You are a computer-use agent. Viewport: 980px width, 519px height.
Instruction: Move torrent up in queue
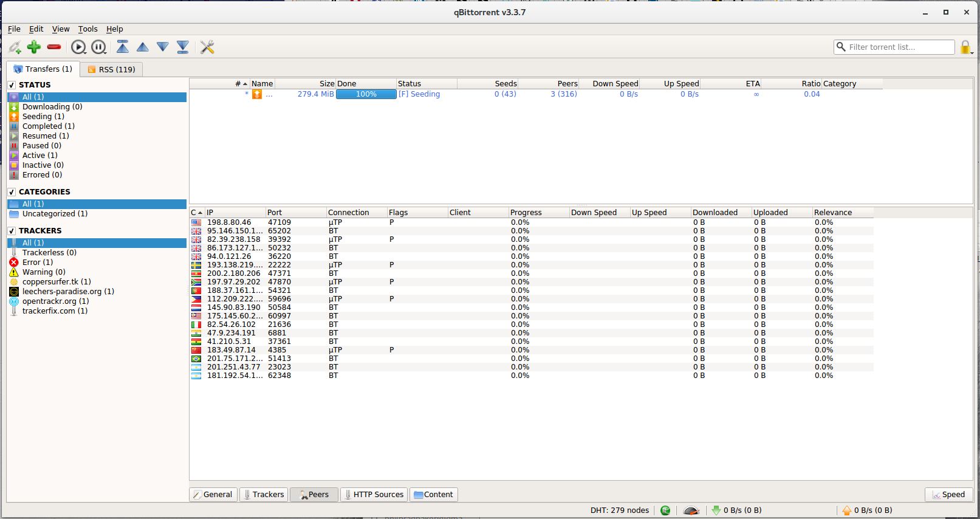pos(143,47)
